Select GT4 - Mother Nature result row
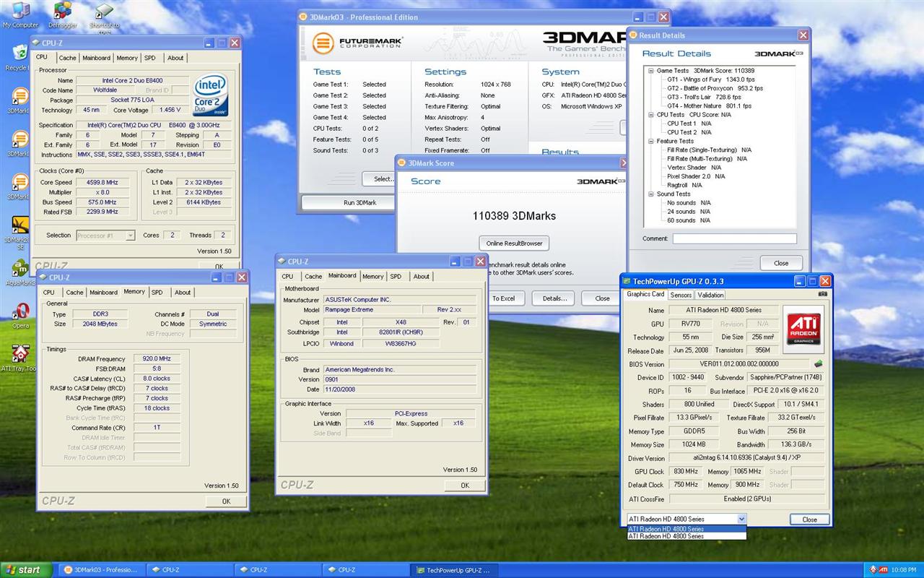Screen dimensions: 924x578 coord(709,105)
